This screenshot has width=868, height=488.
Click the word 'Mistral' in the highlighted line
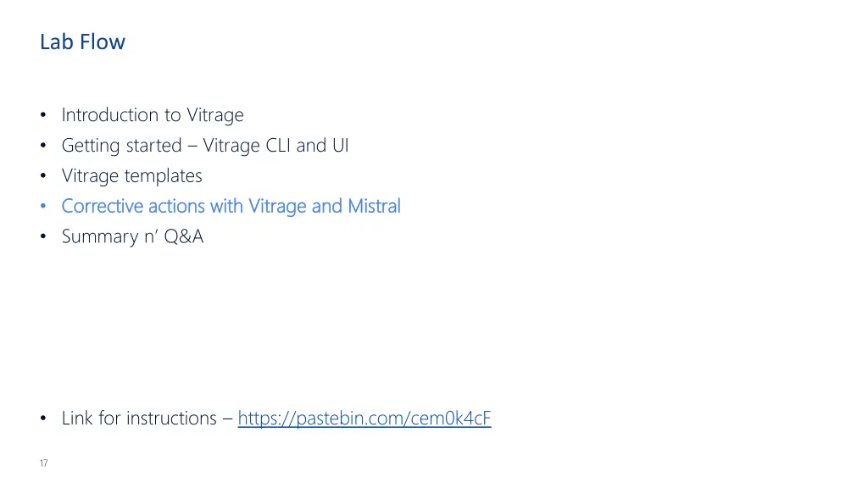point(374,206)
